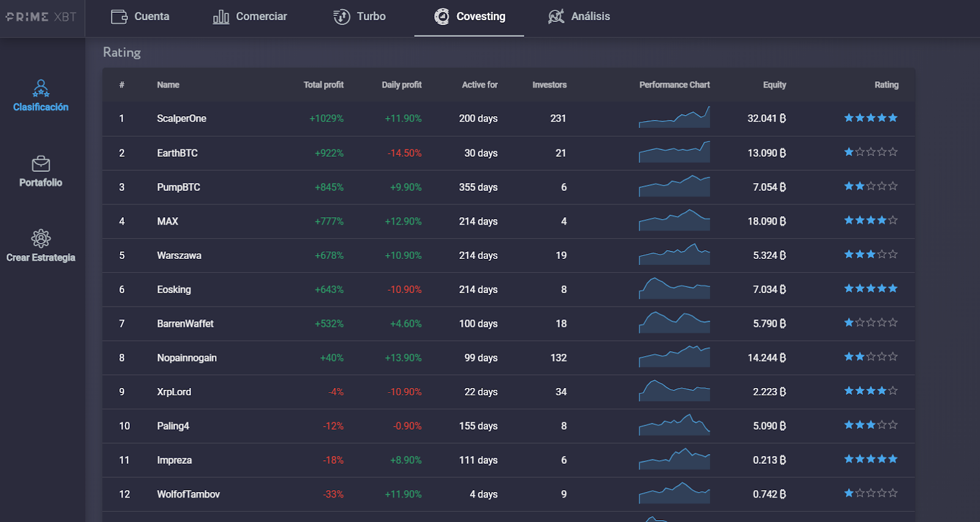Viewport: 980px width, 522px height.
Task: Click ScalperOne's five-star rating
Action: pos(871,118)
